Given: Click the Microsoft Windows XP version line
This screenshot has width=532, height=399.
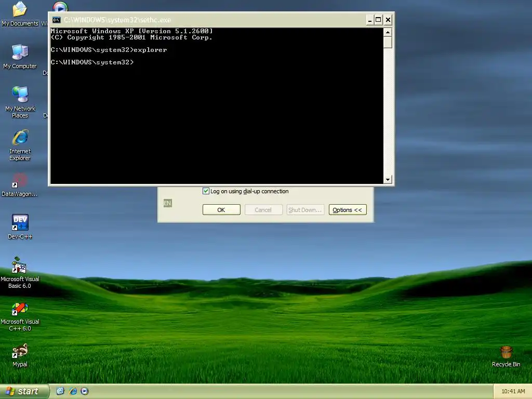Looking at the screenshot, I should 131,31.
